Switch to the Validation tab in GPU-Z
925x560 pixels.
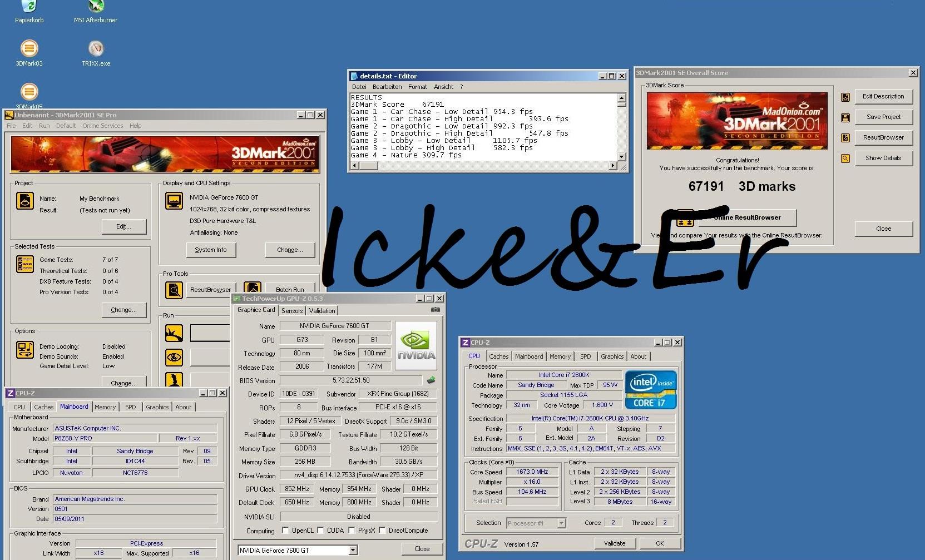322,311
